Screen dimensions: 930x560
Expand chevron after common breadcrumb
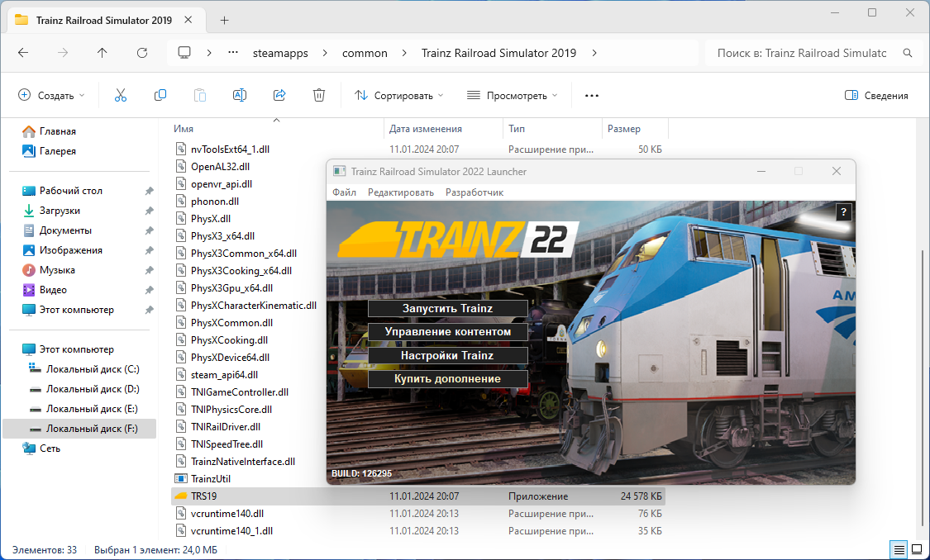(404, 53)
